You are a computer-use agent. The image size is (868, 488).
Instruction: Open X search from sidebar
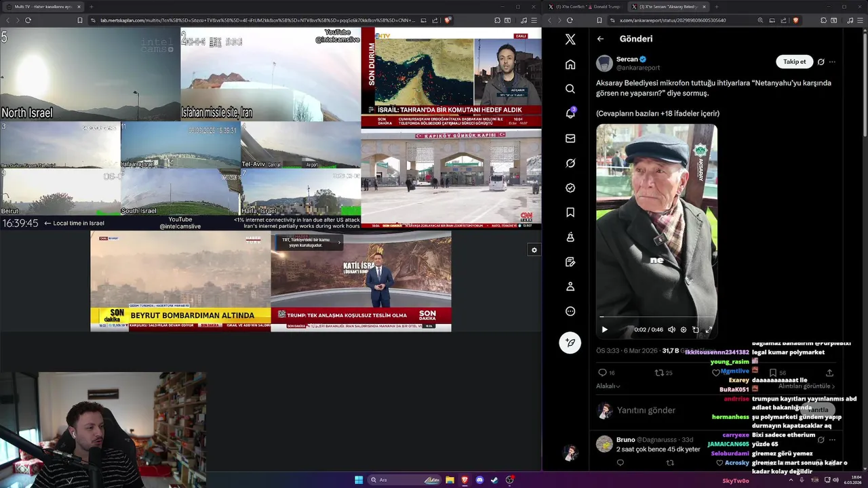pyautogui.click(x=570, y=89)
